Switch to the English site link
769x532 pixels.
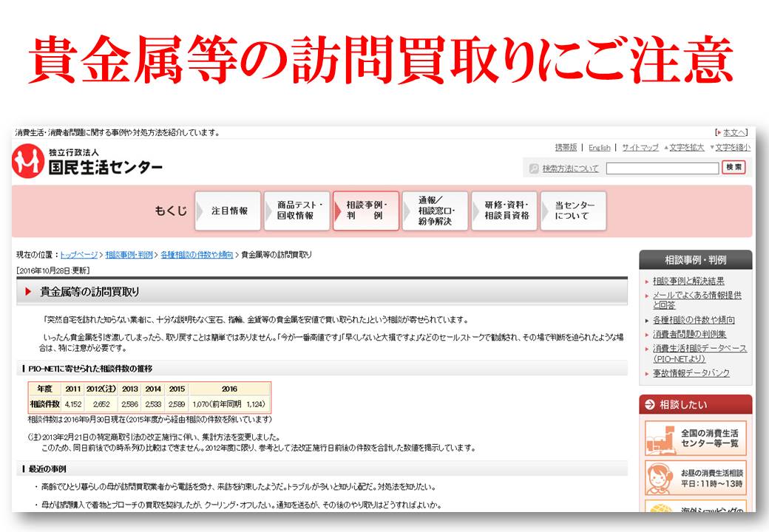tap(599, 148)
